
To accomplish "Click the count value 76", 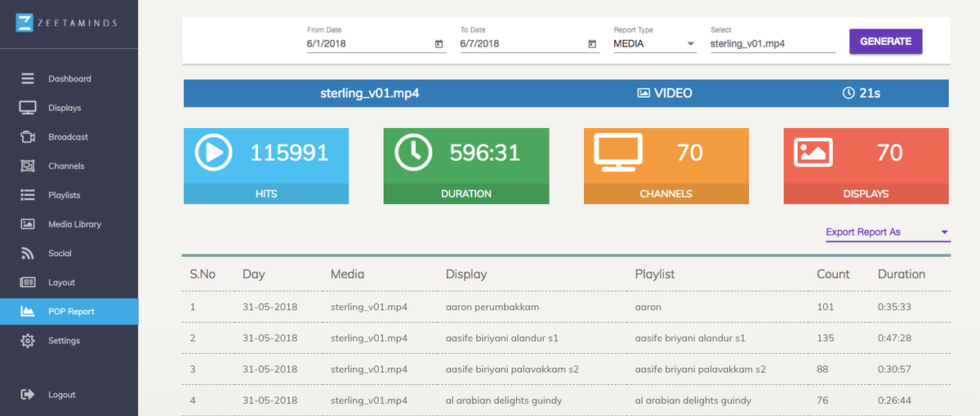I will pyautogui.click(x=822, y=401).
